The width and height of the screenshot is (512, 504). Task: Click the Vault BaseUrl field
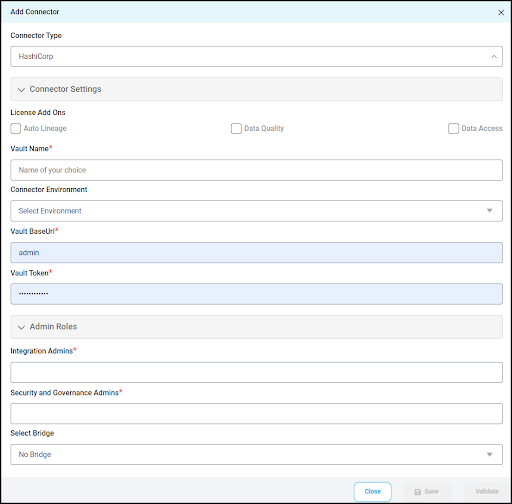coord(256,253)
